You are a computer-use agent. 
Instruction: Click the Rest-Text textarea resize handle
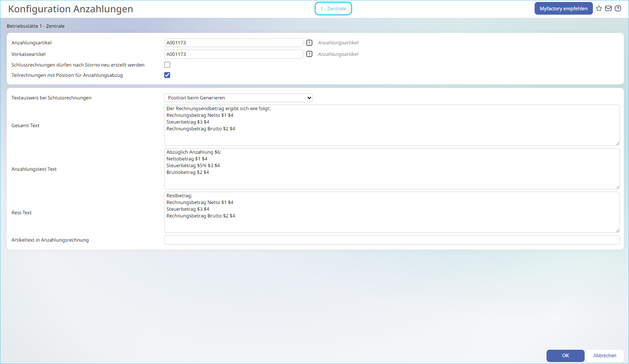click(x=617, y=231)
